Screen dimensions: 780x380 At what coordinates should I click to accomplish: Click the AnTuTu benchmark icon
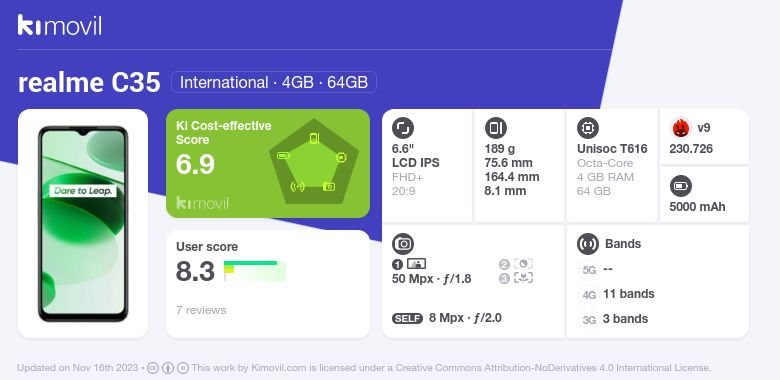point(680,128)
